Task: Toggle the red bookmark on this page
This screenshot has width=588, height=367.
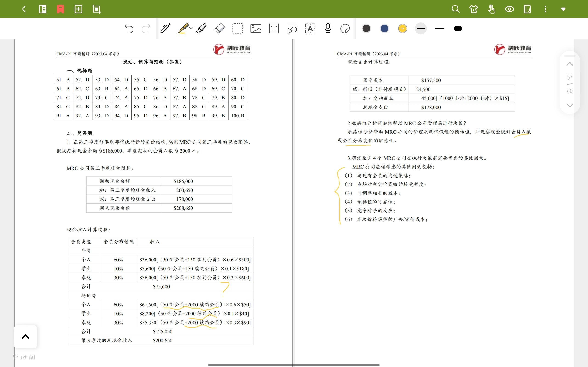Action: (x=60, y=9)
